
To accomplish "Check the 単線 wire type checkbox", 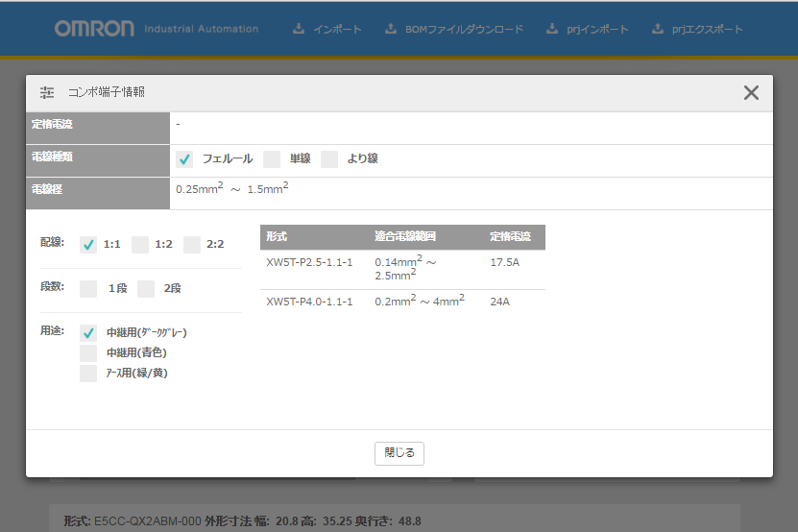I will click(x=272, y=159).
